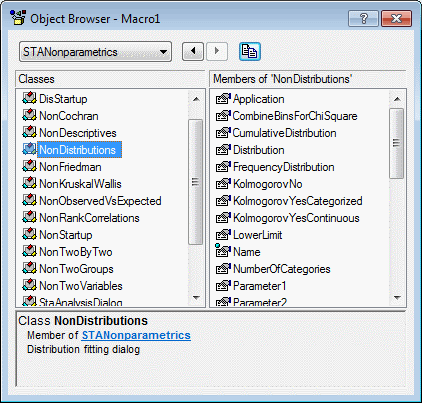The width and height of the screenshot is (422, 403).
Task: Select the LowerLimit member name
Action: point(257,235)
